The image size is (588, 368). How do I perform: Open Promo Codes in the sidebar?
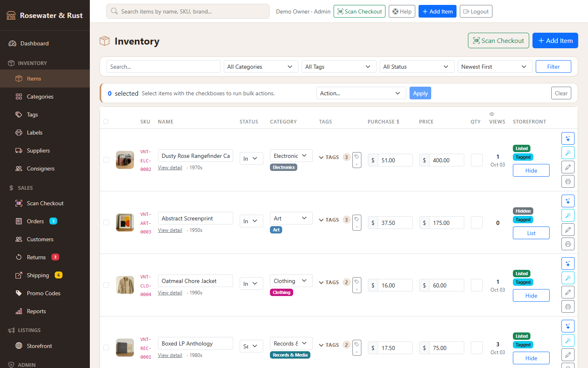coord(45,293)
